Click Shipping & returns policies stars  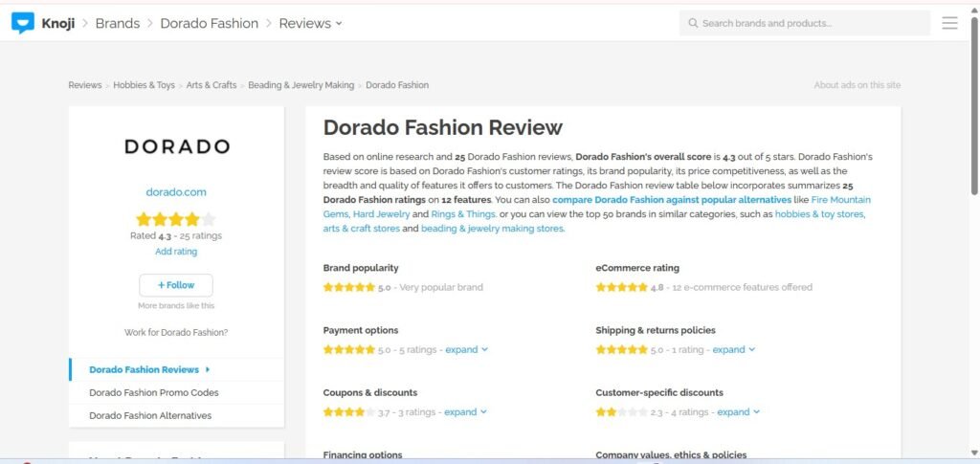click(x=621, y=350)
